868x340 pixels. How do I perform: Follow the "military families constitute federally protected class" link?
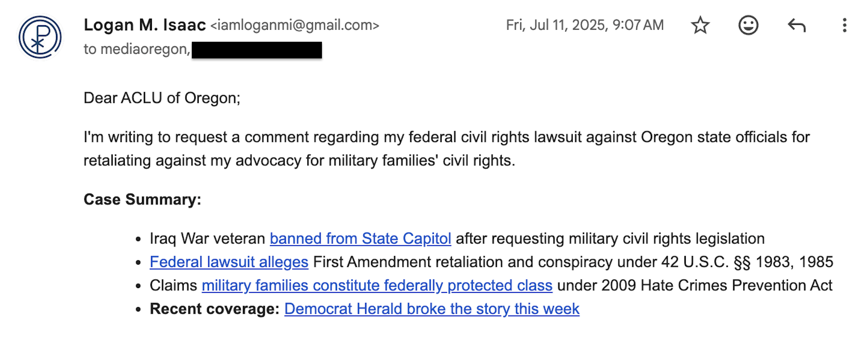377,286
